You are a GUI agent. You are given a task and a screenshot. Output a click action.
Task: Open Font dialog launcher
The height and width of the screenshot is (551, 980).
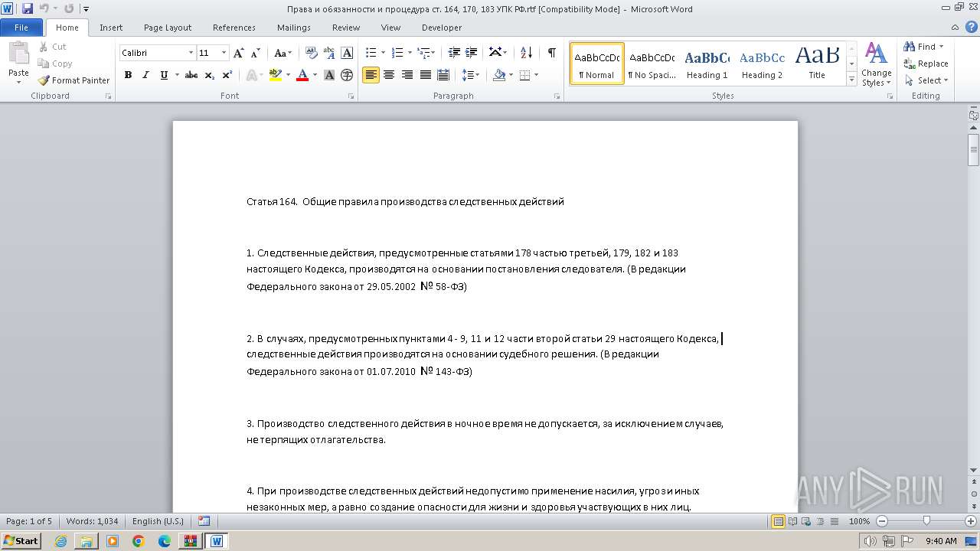[351, 96]
